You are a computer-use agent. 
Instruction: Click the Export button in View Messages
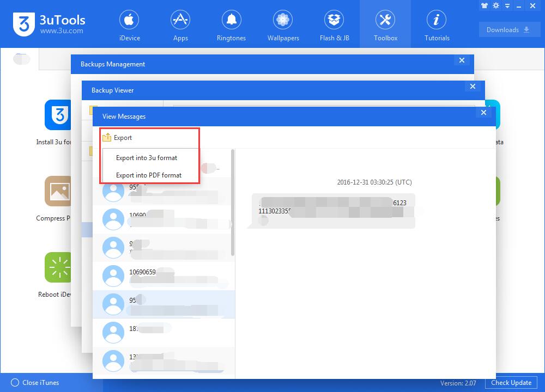pyautogui.click(x=118, y=138)
